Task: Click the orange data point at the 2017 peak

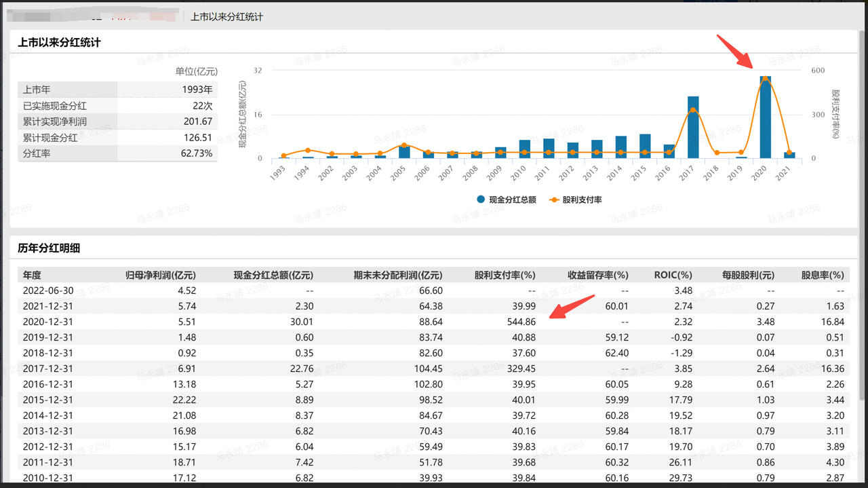Action: [x=693, y=110]
